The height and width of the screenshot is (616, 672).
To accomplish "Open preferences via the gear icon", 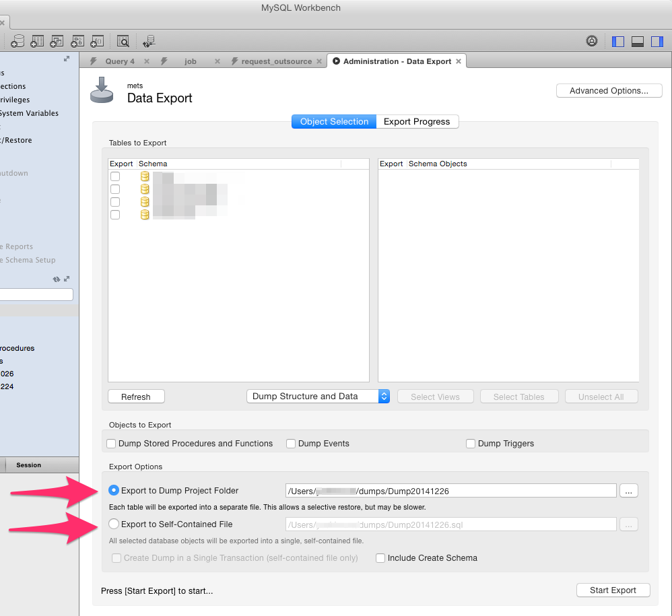I will [x=592, y=41].
